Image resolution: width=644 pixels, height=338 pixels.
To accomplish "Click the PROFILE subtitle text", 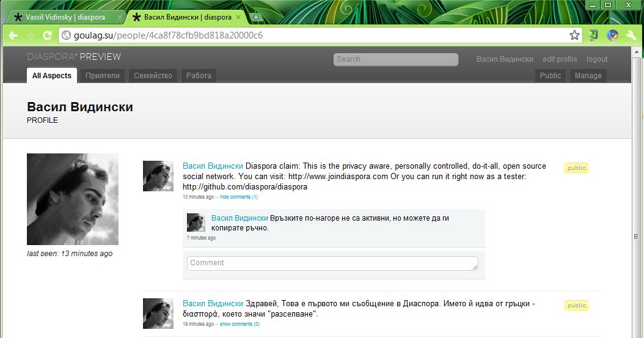I will 42,120.
